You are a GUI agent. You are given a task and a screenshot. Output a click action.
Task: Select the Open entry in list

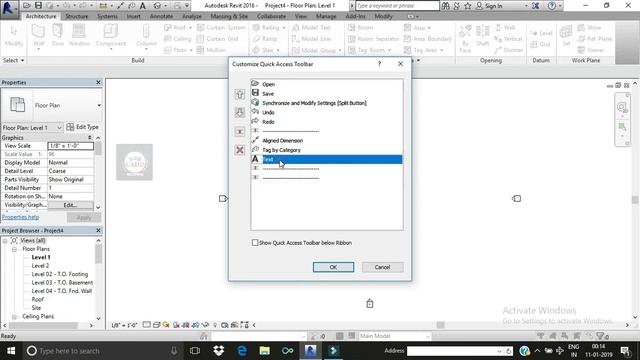327,84
